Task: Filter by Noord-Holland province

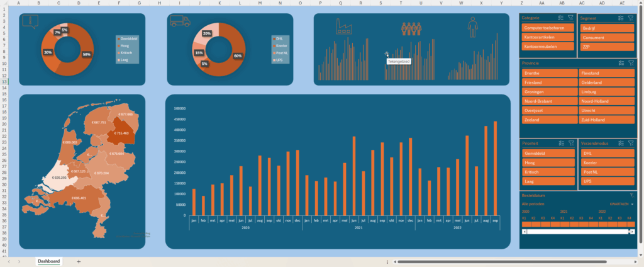Action: click(606, 101)
